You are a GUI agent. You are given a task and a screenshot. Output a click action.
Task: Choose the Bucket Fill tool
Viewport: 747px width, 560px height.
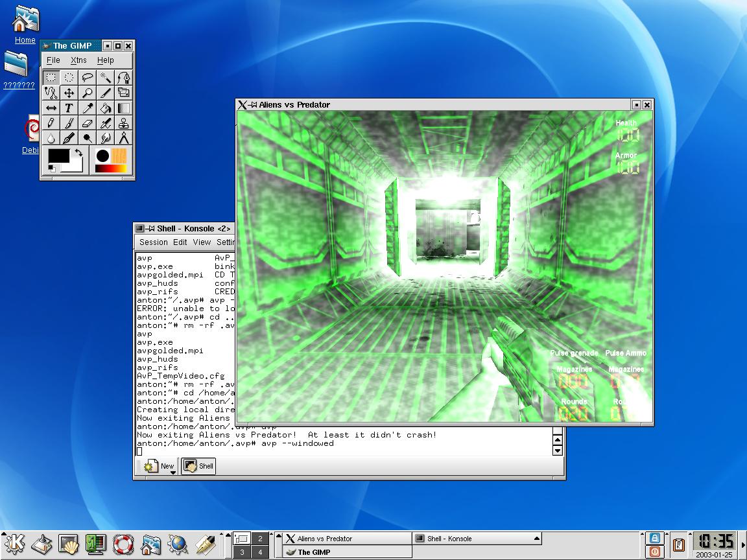tap(106, 108)
